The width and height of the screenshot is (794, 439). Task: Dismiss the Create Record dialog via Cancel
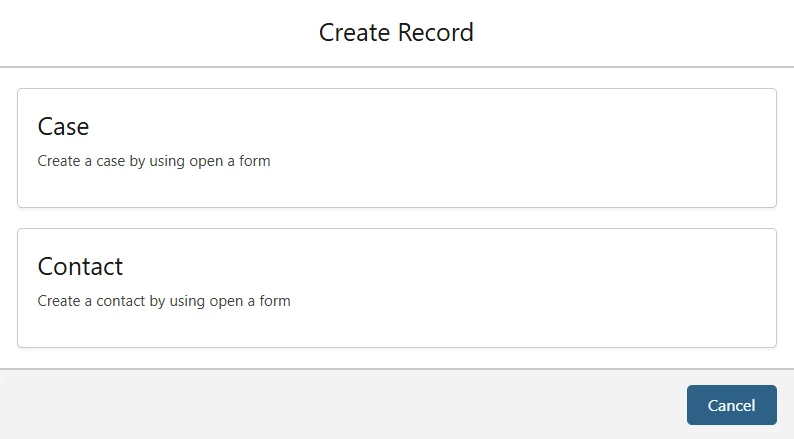coord(731,405)
